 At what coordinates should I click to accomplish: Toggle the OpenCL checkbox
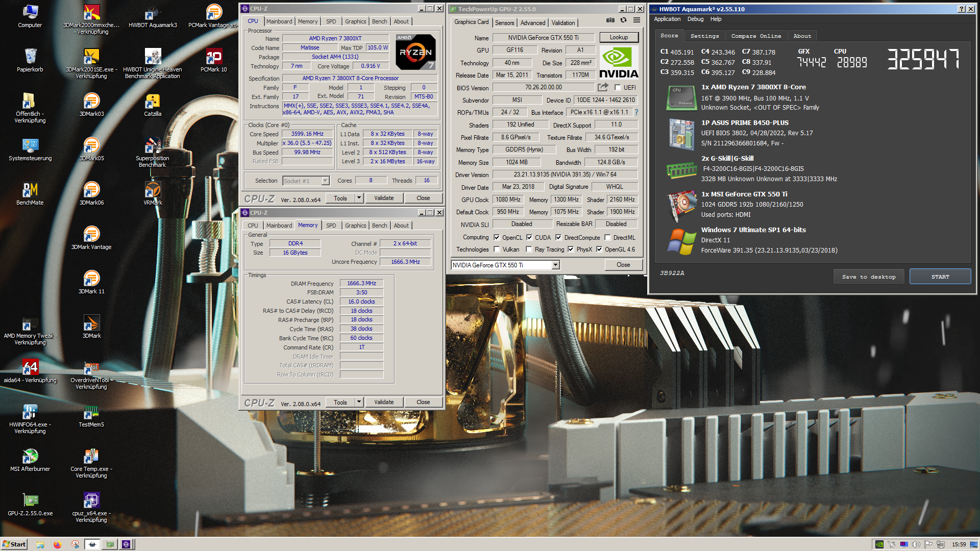click(x=497, y=238)
